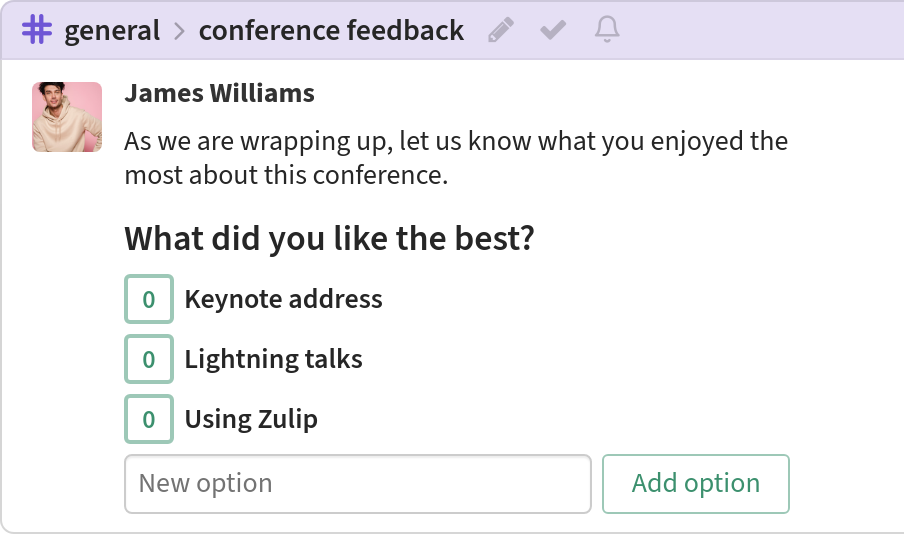This screenshot has height=538, width=904.
Task: Vote for Lightning talks option
Action: click(x=149, y=359)
